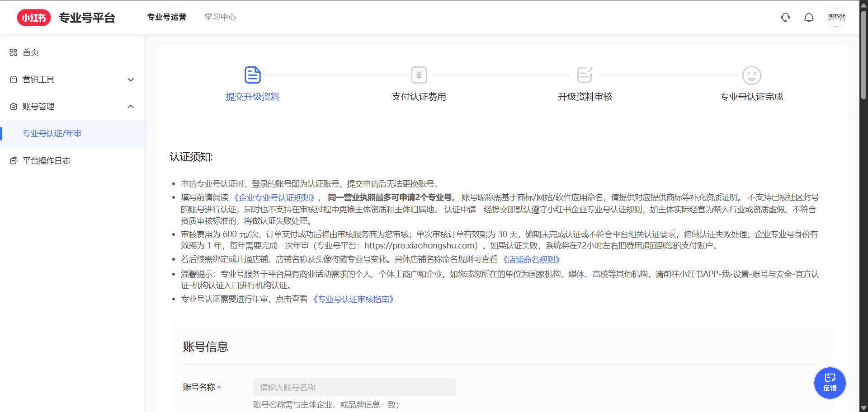
Task: Click the pay certification fee step icon
Action: 419,75
